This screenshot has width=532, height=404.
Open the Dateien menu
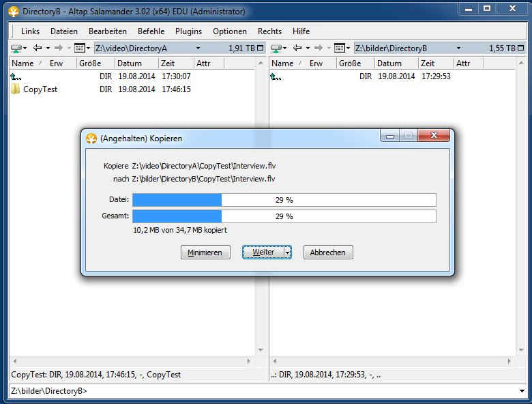coord(64,31)
